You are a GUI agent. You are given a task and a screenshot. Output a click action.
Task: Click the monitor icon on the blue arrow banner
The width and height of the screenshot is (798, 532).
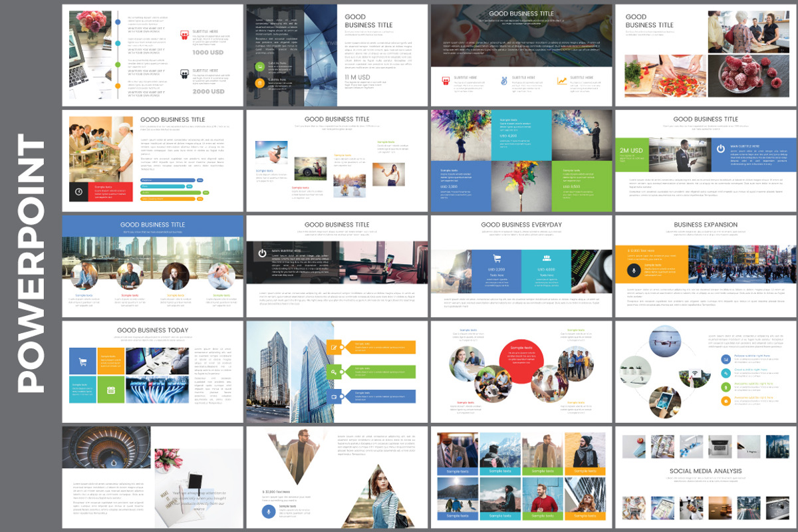tap(334, 396)
